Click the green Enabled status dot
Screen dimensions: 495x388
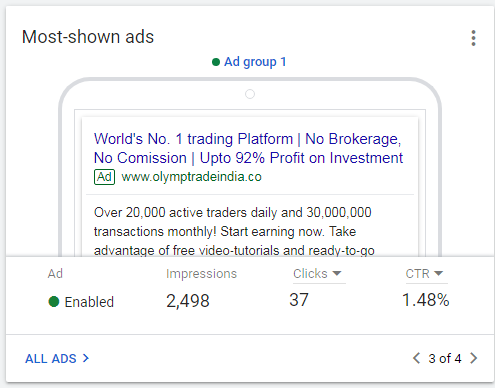coord(54,301)
